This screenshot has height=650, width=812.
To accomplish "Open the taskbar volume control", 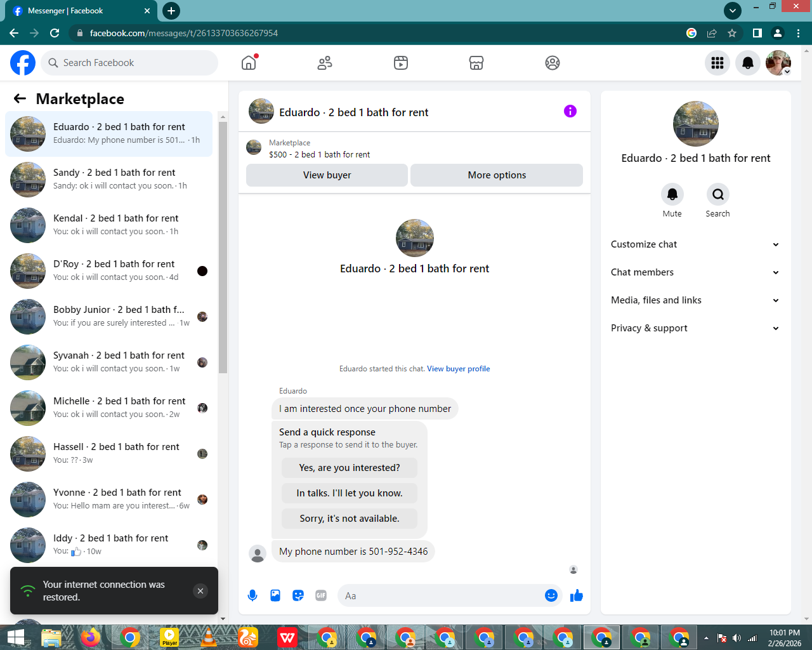I will [x=737, y=638].
